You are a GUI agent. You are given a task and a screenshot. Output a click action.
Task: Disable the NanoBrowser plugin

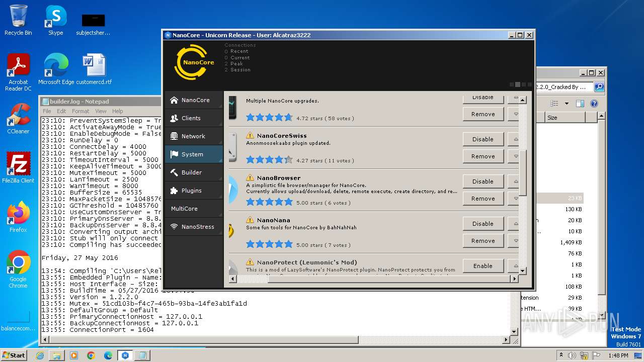(483, 182)
